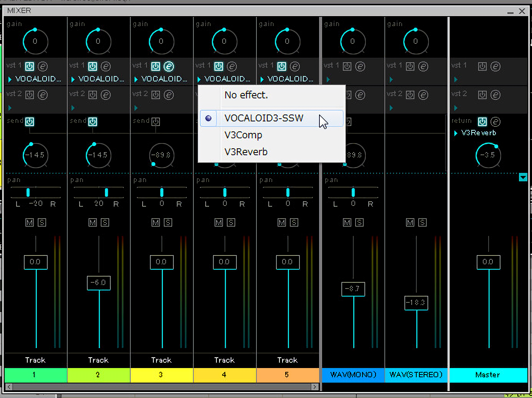Select VOCALOID3-SSW in effect menu
Image resolution: width=532 pixels, height=398 pixels.
271,118
